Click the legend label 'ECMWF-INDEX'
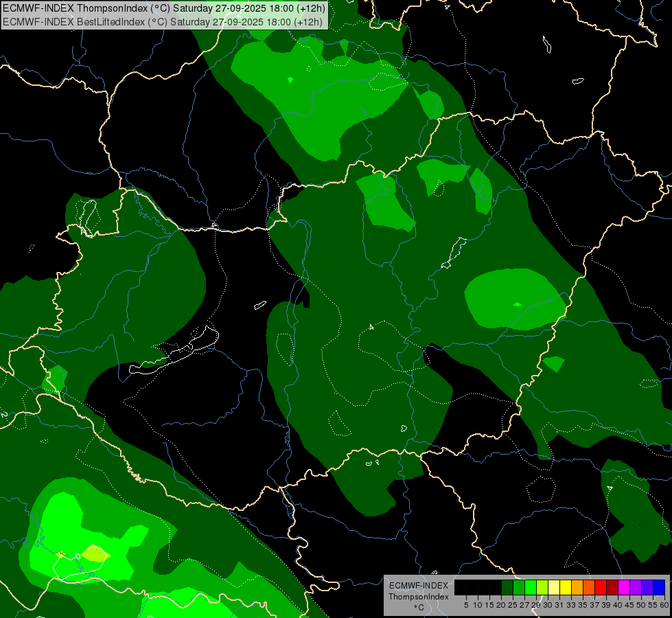The width and height of the screenshot is (672, 618). click(x=419, y=586)
